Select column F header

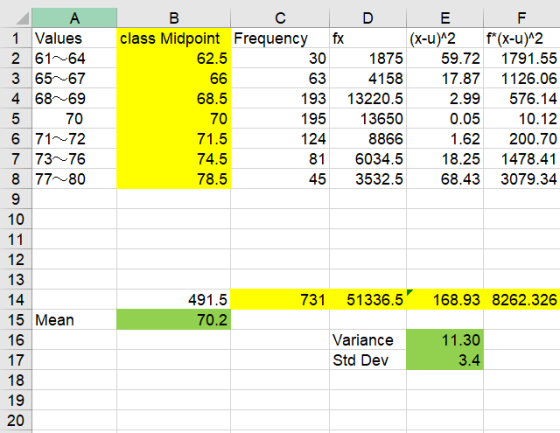pos(522,18)
